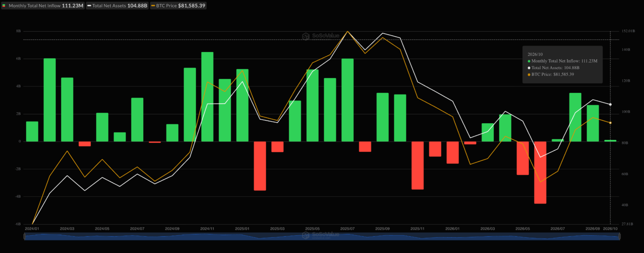Click the 2026/10 label on the x-axis
The height and width of the screenshot is (253, 644).
(610, 229)
